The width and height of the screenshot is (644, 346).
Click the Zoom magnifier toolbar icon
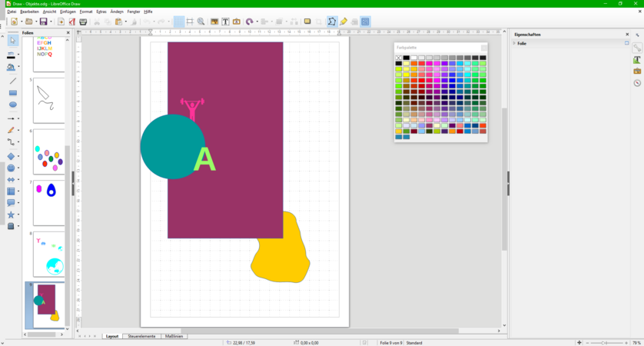201,22
